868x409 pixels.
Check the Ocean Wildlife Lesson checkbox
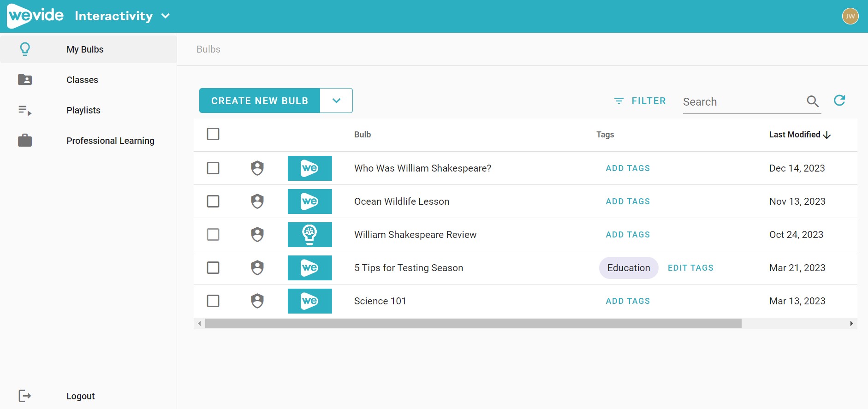pos(213,202)
